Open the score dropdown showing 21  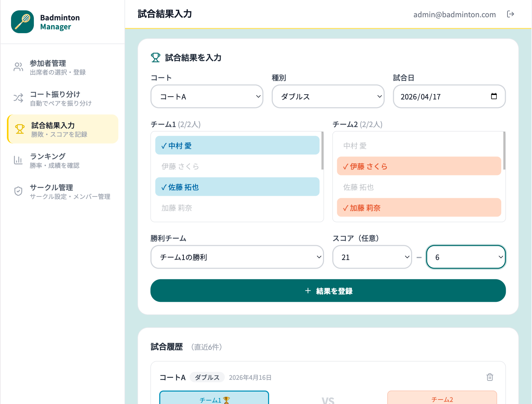tap(372, 257)
